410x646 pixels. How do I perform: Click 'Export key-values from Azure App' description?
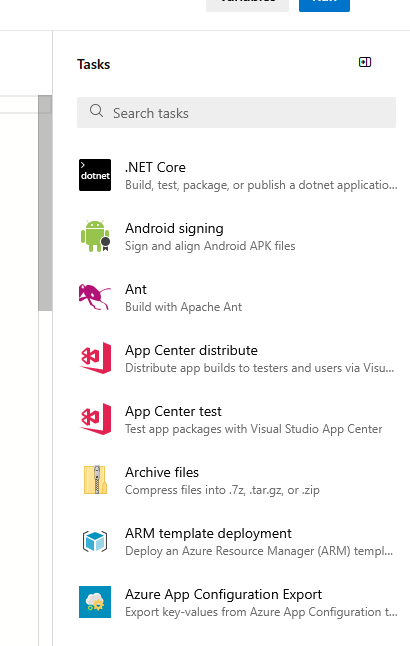click(261, 612)
